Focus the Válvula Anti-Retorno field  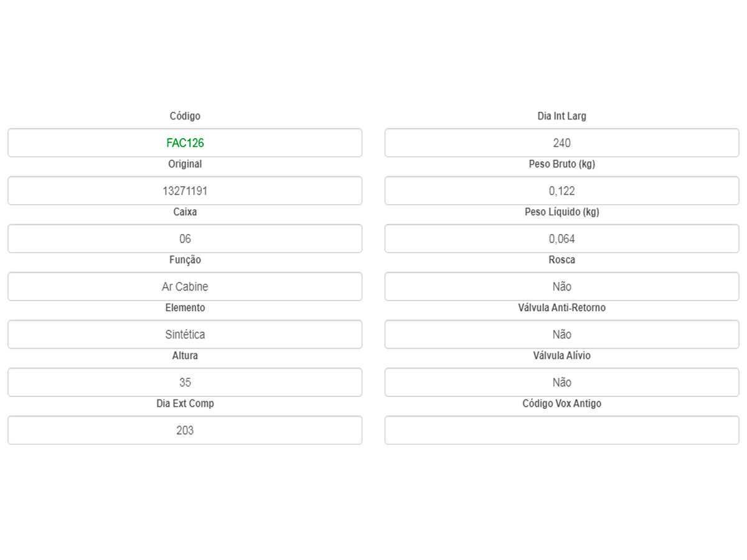tap(561, 335)
